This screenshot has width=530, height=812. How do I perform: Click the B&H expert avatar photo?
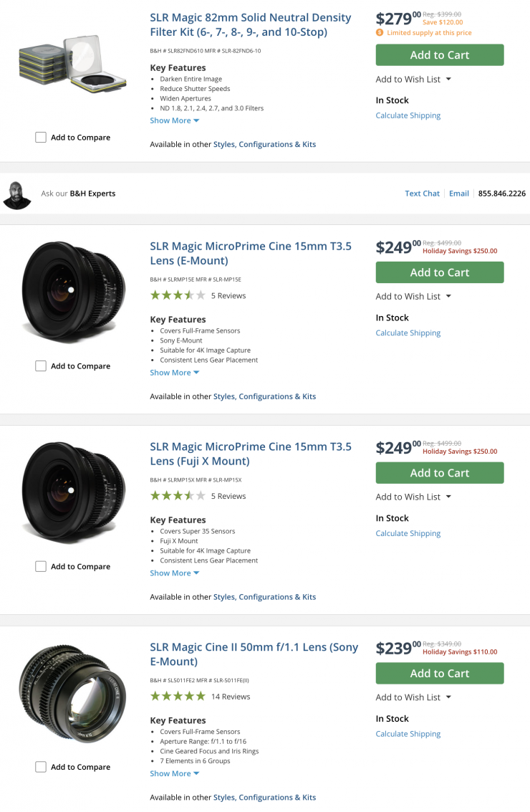point(16,194)
